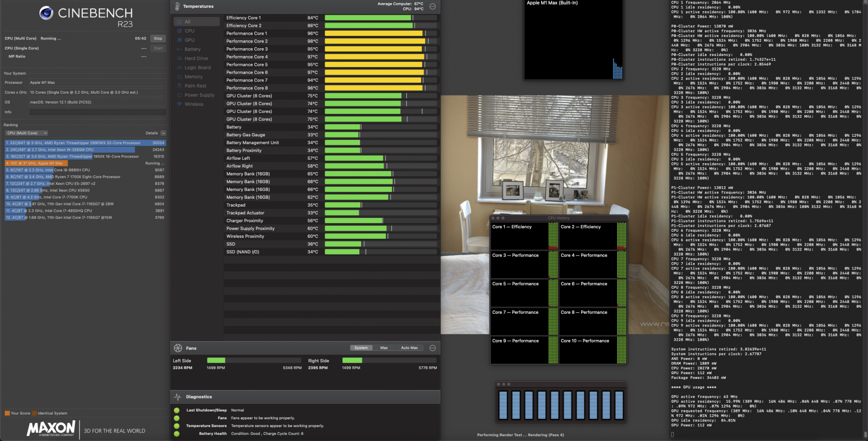
Task: Select ranking row Intel Core i7-4850HQ CPU
Action: pyautogui.click(x=85, y=211)
